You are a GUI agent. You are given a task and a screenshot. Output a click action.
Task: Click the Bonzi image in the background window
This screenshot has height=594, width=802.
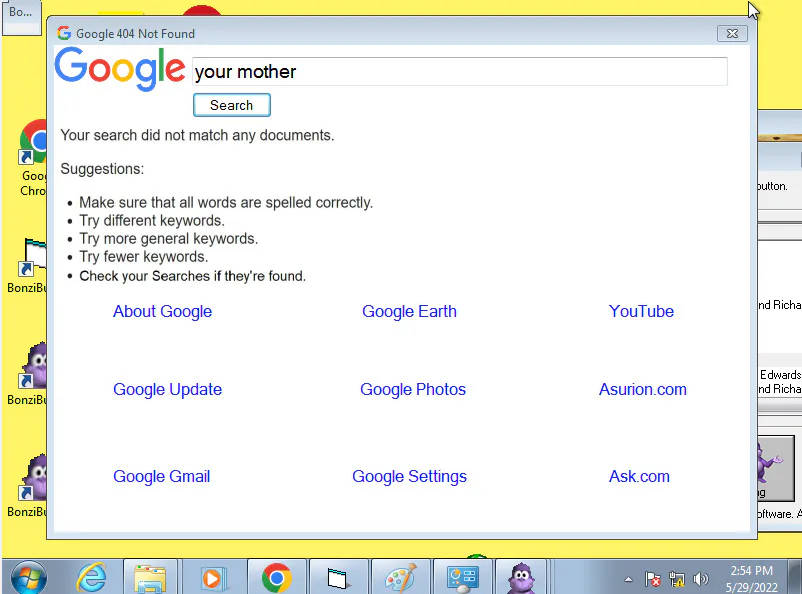[x=776, y=468]
